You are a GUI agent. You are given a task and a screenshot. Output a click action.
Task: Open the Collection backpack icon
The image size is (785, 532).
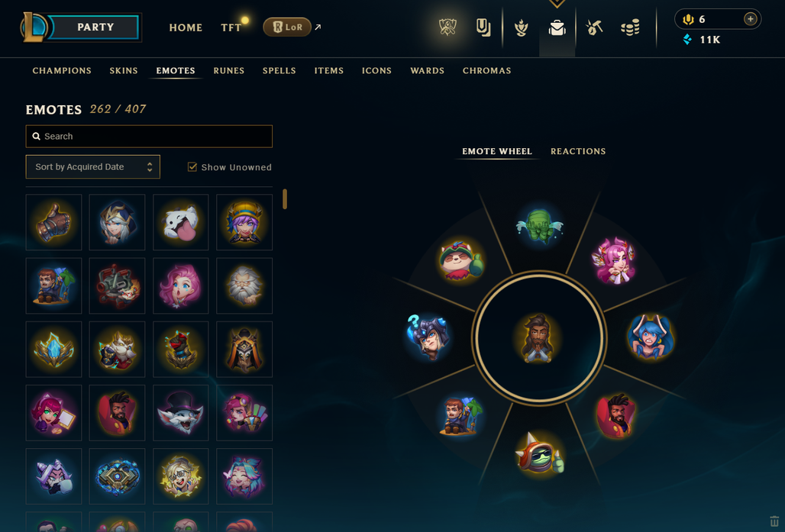coord(557,28)
